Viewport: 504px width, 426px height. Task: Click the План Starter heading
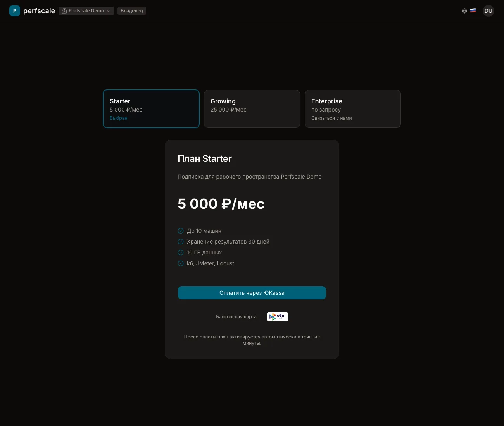coord(205,159)
